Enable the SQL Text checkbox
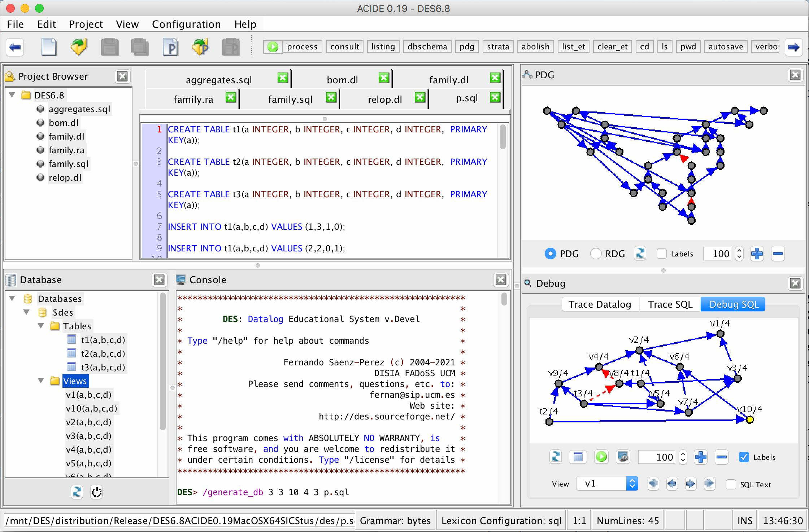The height and width of the screenshot is (532, 809). tap(731, 484)
